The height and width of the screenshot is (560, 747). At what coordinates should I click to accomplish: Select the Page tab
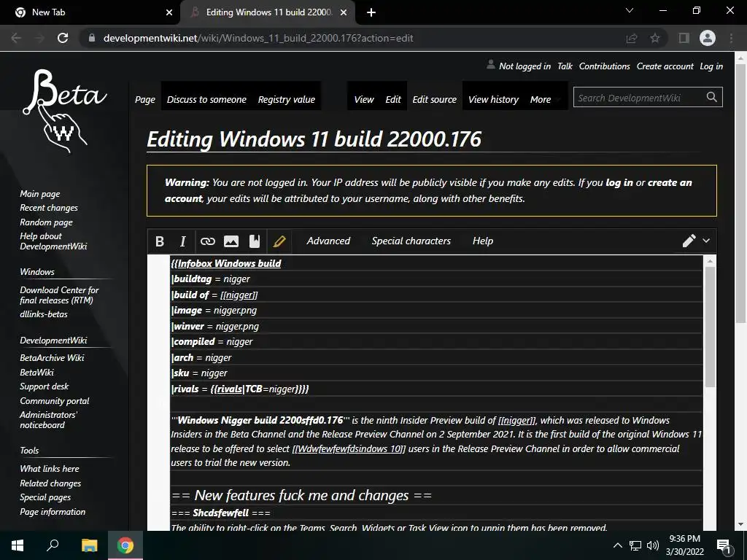[145, 99]
